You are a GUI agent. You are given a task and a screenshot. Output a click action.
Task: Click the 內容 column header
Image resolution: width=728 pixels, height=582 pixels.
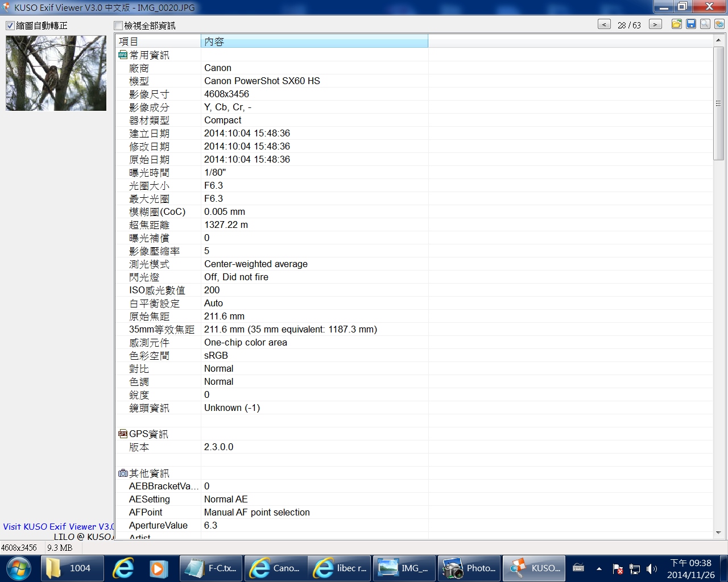click(315, 41)
